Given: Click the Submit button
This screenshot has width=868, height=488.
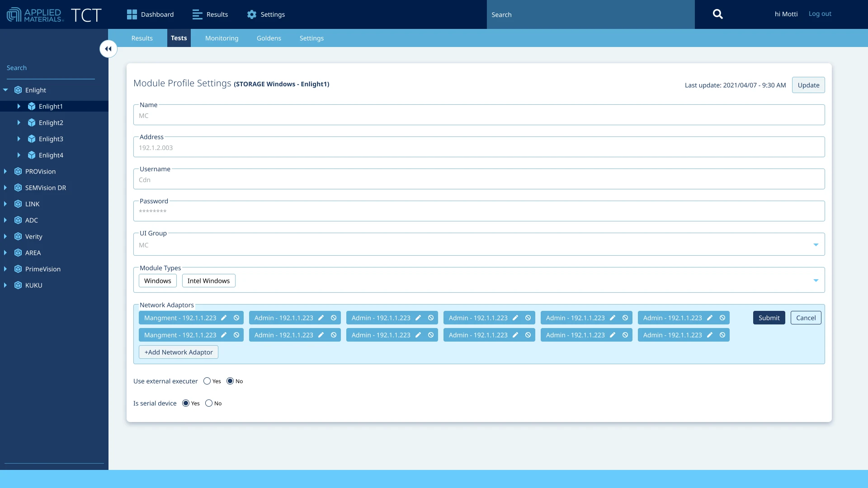Looking at the screenshot, I should [x=769, y=318].
